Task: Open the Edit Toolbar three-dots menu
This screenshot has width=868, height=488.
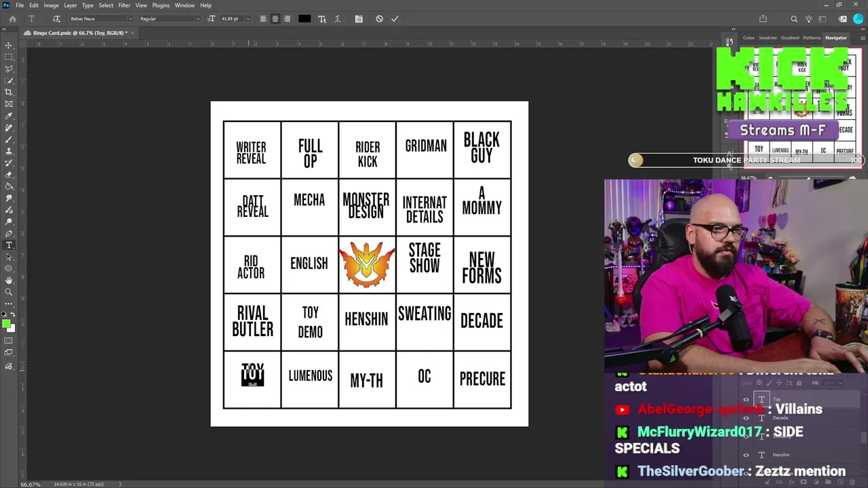Action: click(9, 304)
